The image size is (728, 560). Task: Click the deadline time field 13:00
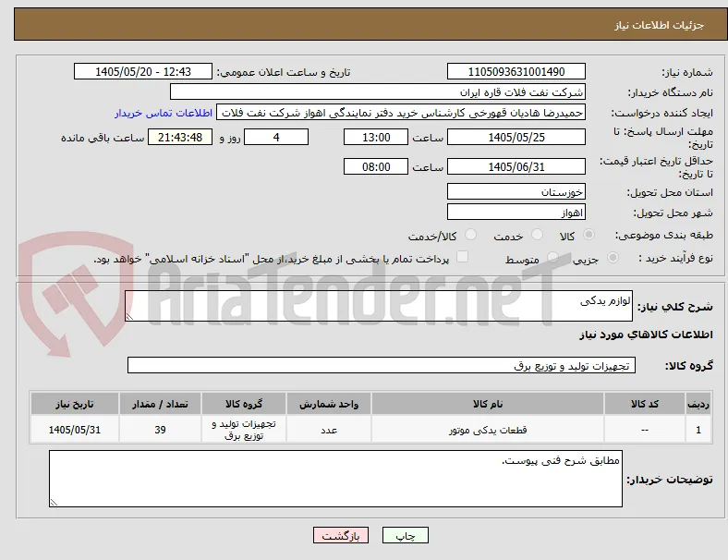point(376,137)
